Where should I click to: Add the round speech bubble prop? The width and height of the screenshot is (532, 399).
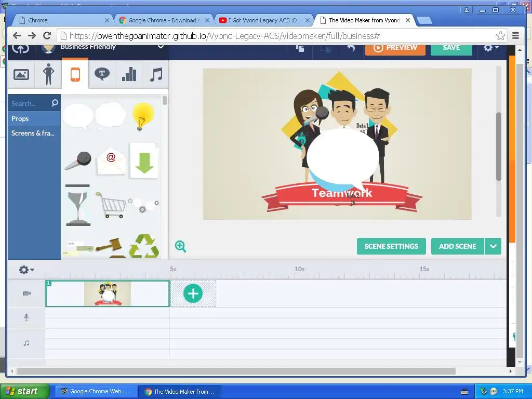coord(78,116)
